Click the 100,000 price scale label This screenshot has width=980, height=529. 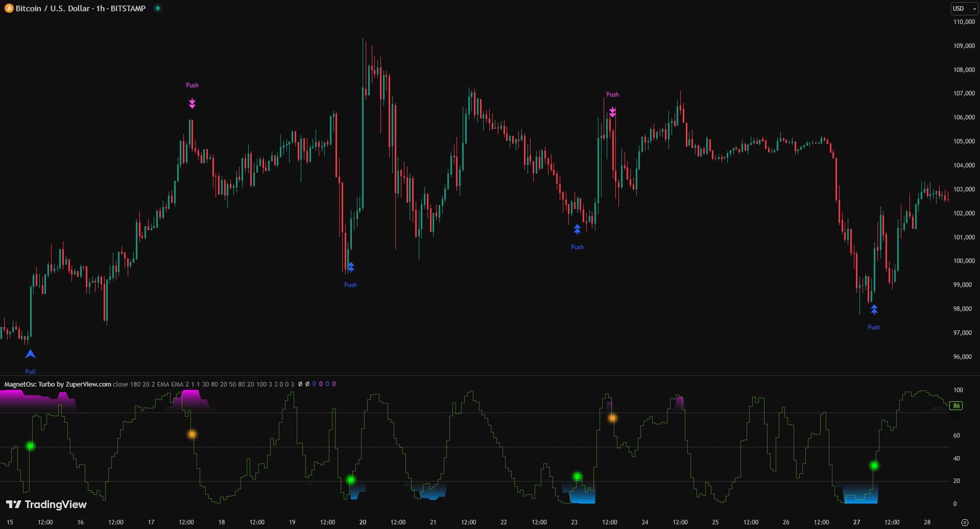964,261
